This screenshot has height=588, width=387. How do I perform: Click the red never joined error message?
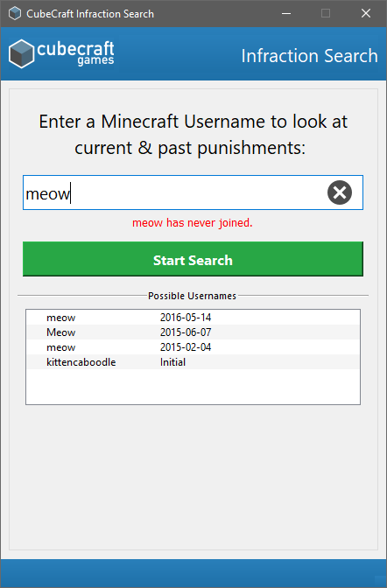[x=193, y=223]
